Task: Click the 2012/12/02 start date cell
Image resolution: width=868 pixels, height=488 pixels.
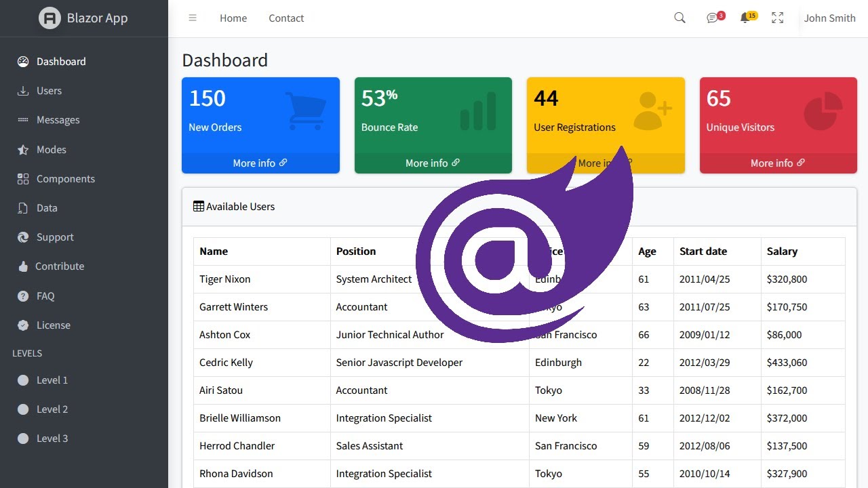Action: coord(717,418)
